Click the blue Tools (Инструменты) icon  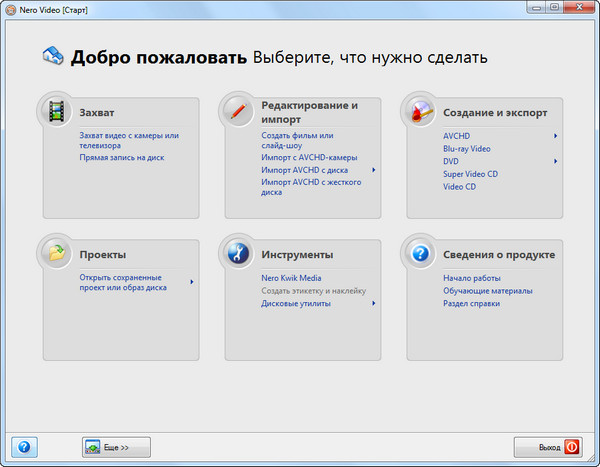[239, 253]
